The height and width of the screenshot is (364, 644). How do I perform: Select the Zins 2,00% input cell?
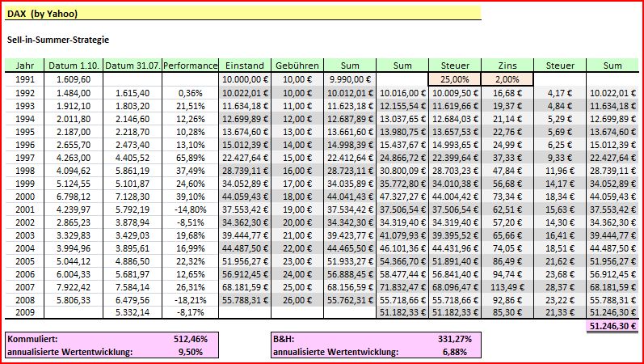click(507, 79)
